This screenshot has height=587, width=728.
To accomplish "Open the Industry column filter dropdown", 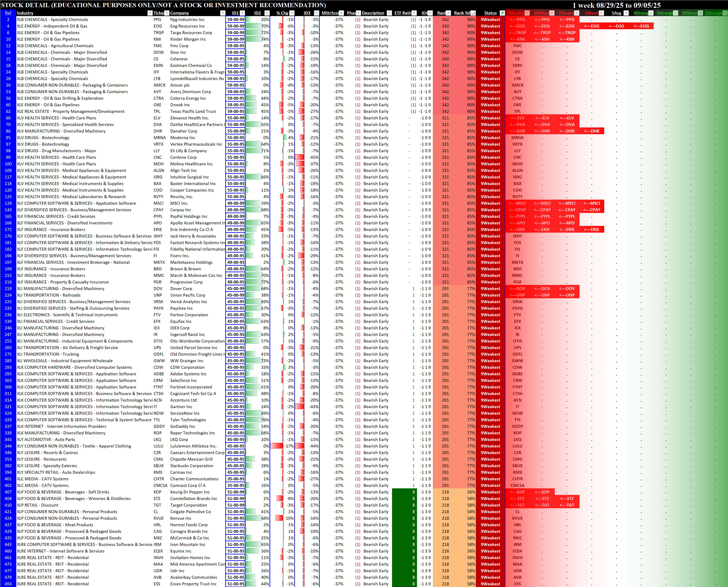I will (x=150, y=13).
